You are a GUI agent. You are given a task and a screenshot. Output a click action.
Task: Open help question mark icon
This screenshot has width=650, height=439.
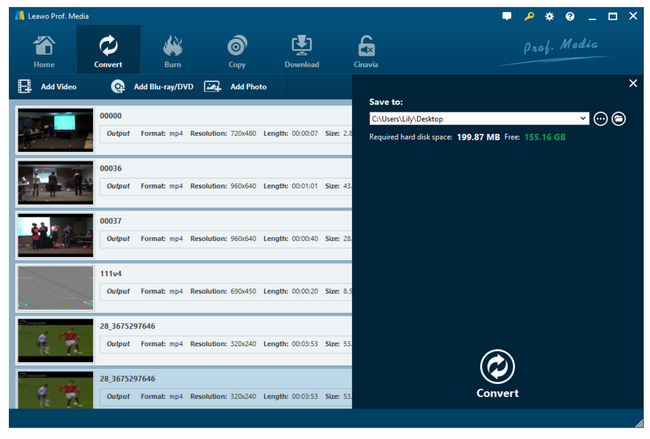(x=570, y=16)
